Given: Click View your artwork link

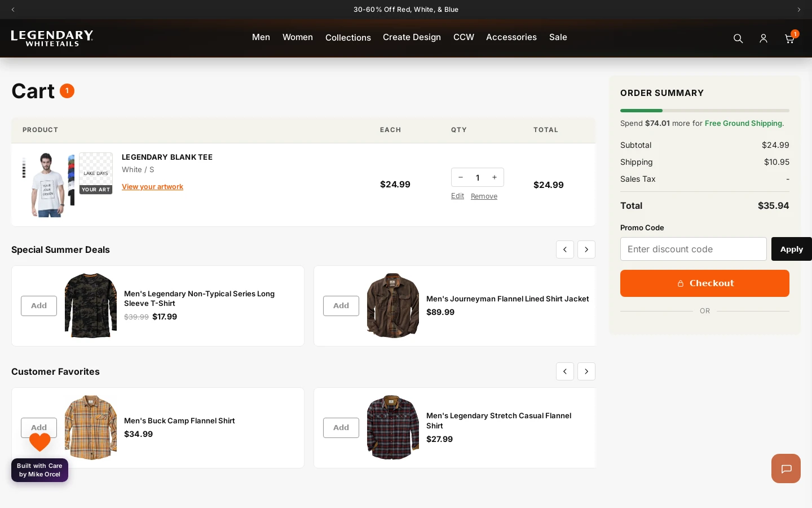Looking at the screenshot, I should 152,187.
